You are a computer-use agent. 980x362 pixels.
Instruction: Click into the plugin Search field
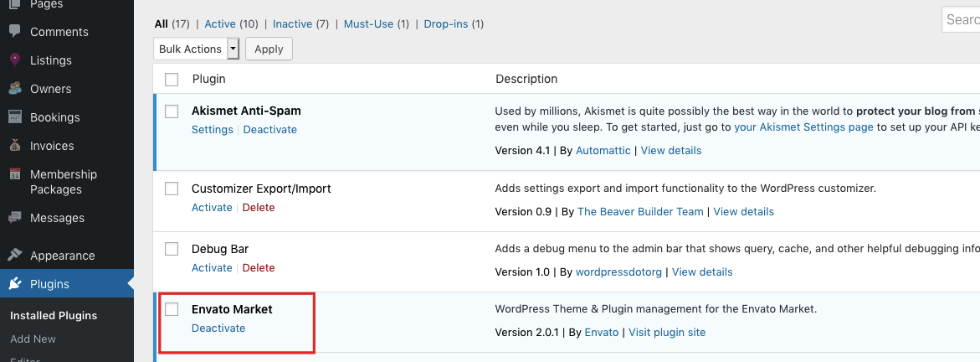(x=961, y=19)
